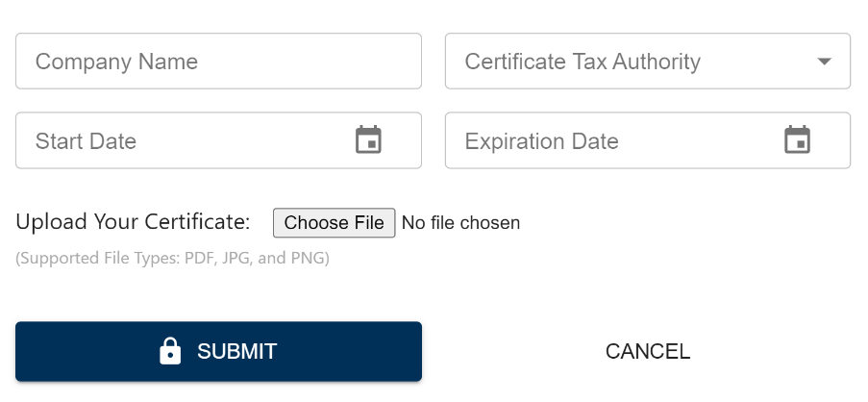Open the Expiration Date calendar picker
This screenshot has width=868, height=402.
pos(798,140)
